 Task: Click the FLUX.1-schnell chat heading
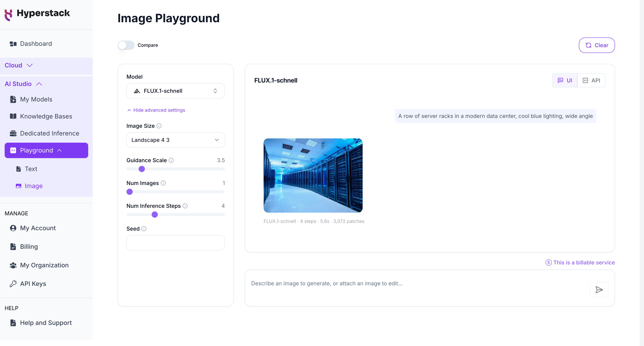click(x=276, y=80)
